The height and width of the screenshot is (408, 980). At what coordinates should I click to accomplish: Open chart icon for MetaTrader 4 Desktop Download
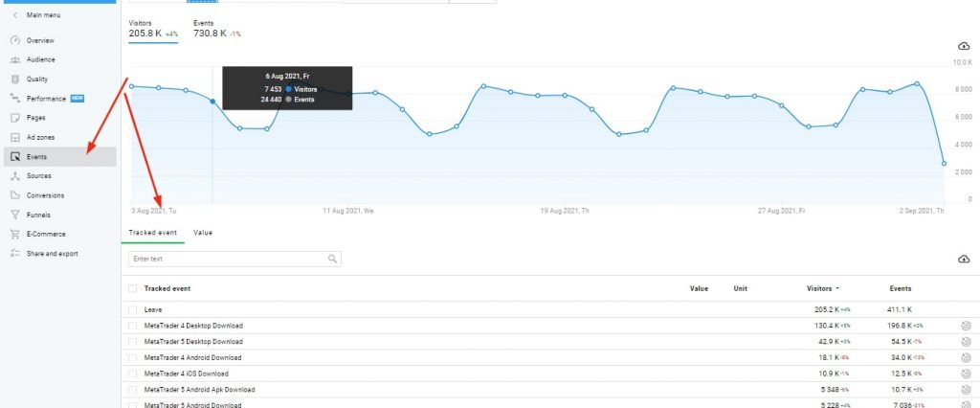click(x=966, y=326)
